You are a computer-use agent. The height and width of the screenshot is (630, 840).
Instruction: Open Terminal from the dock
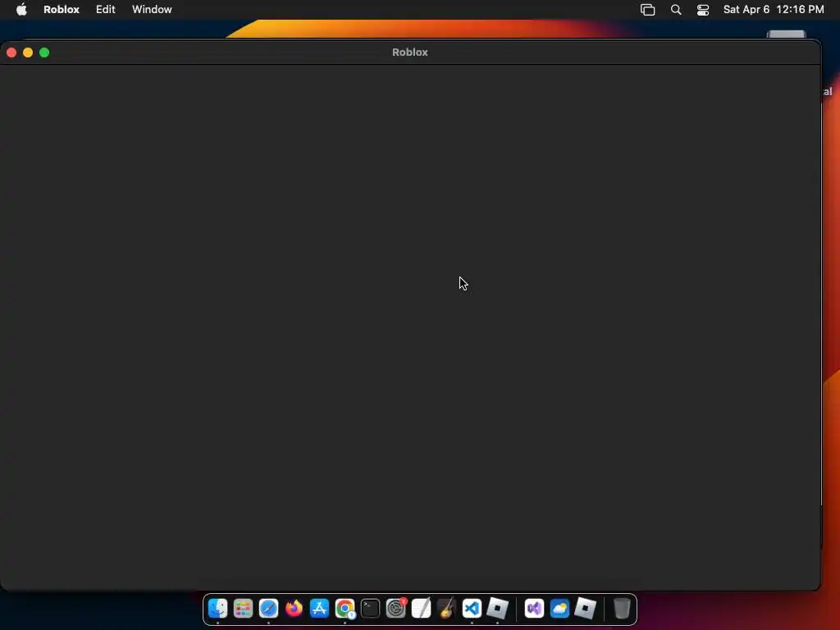370,609
